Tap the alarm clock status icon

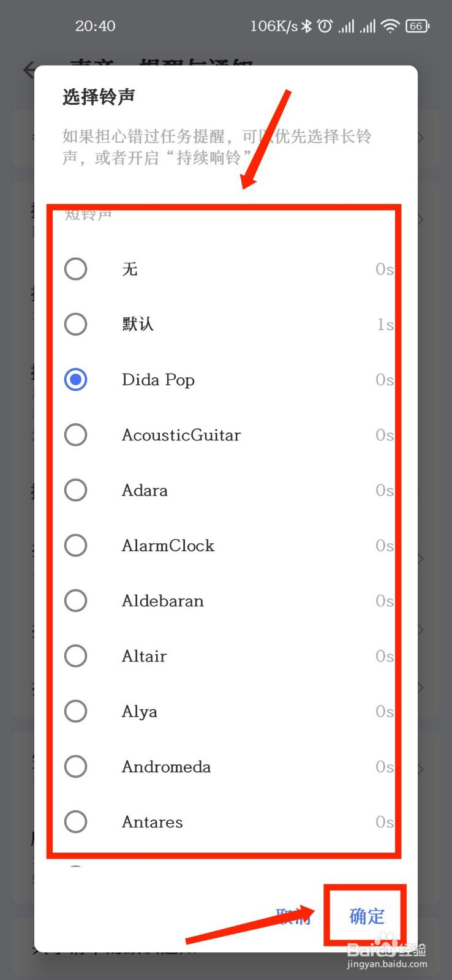325,26
